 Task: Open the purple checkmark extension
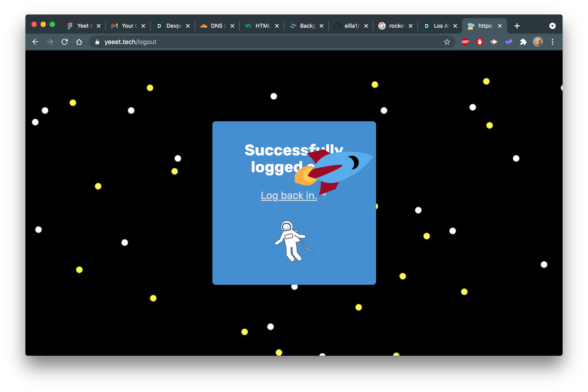[x=509, y=42]
